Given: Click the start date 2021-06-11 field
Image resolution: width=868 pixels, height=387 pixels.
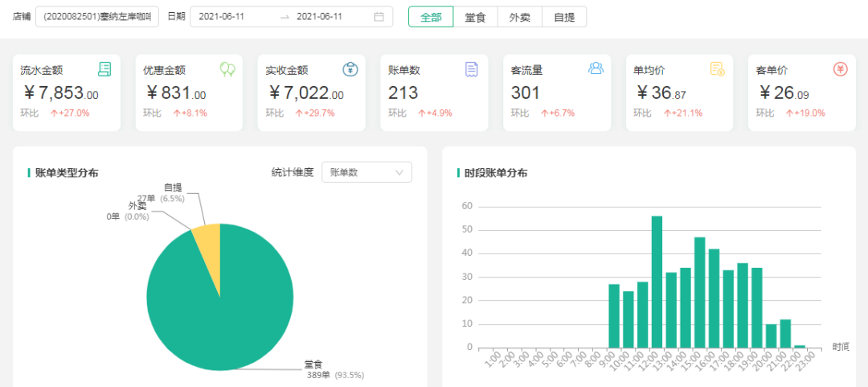Looking at the screenshot, I should [x=223, y=17].
